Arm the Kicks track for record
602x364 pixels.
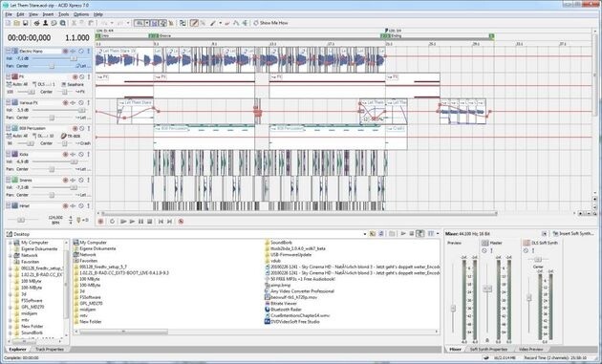pos(66,154)
